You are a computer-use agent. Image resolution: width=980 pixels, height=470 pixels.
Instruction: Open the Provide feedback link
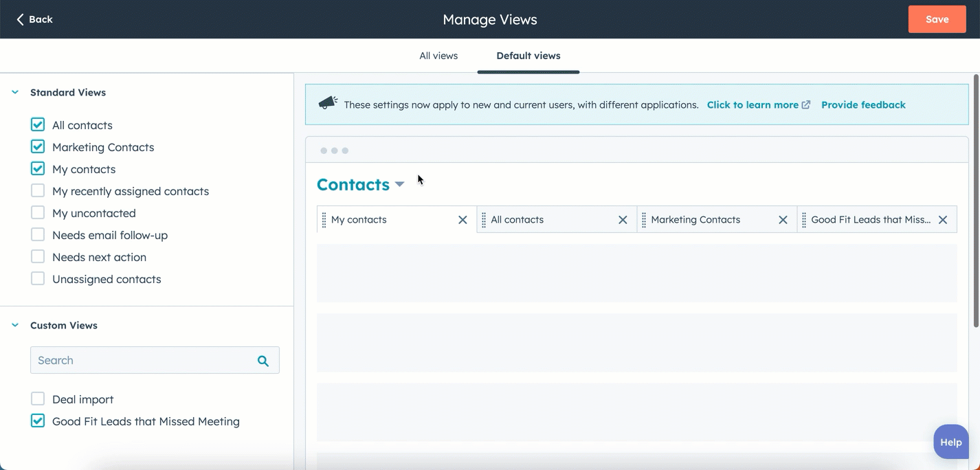tap(863, 105)
